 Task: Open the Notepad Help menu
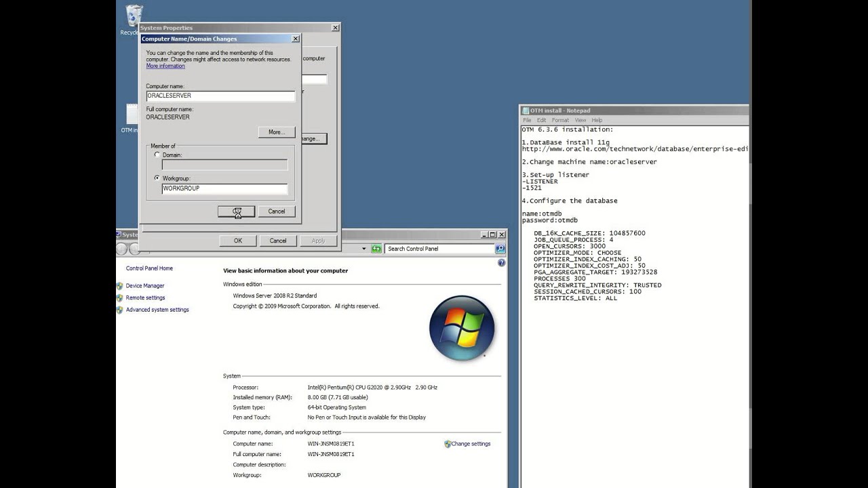(x=597, y=120)
